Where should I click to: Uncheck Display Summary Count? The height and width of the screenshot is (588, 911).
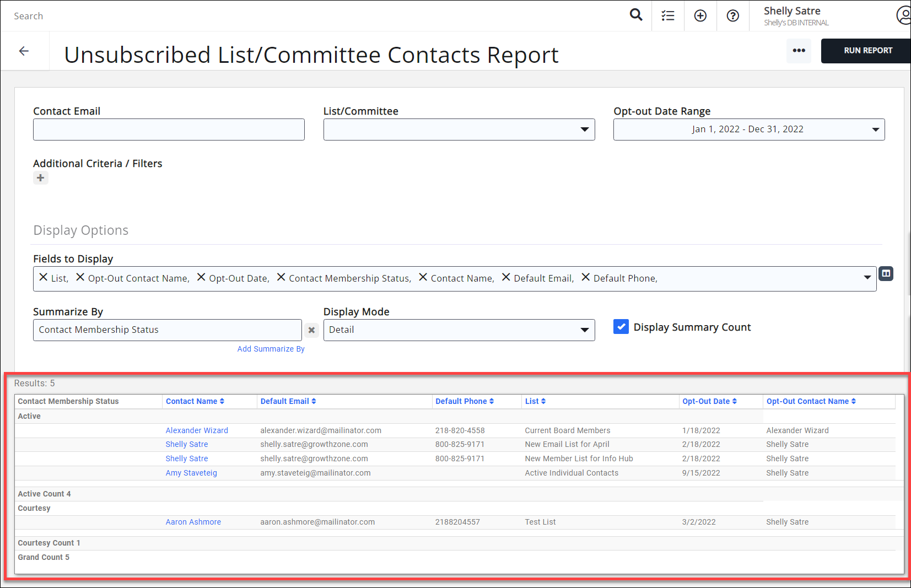pos(621,327)
